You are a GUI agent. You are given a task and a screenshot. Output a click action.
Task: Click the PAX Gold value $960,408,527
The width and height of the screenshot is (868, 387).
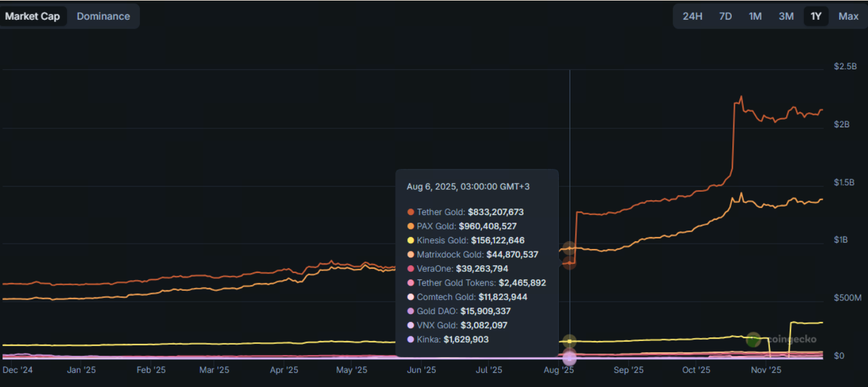click(x=488, y=226)
